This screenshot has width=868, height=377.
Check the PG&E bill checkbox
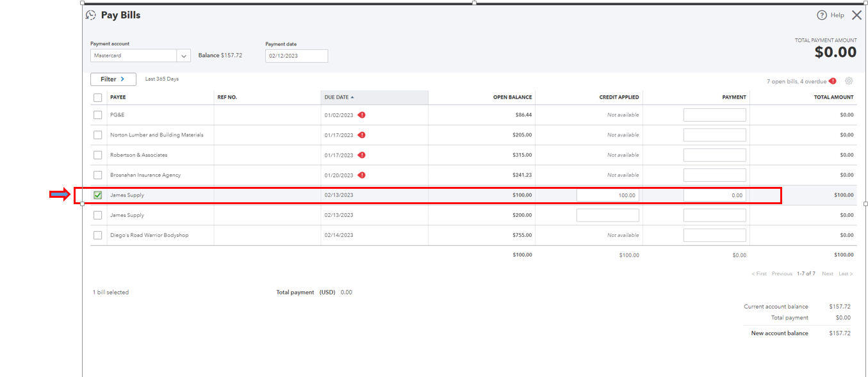pos(97,115)
